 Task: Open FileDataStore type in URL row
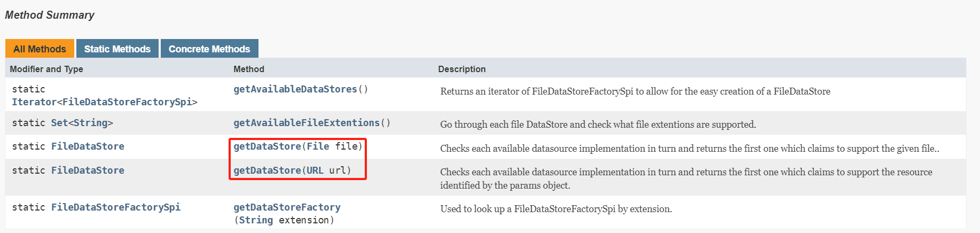[x=88, y=170]
